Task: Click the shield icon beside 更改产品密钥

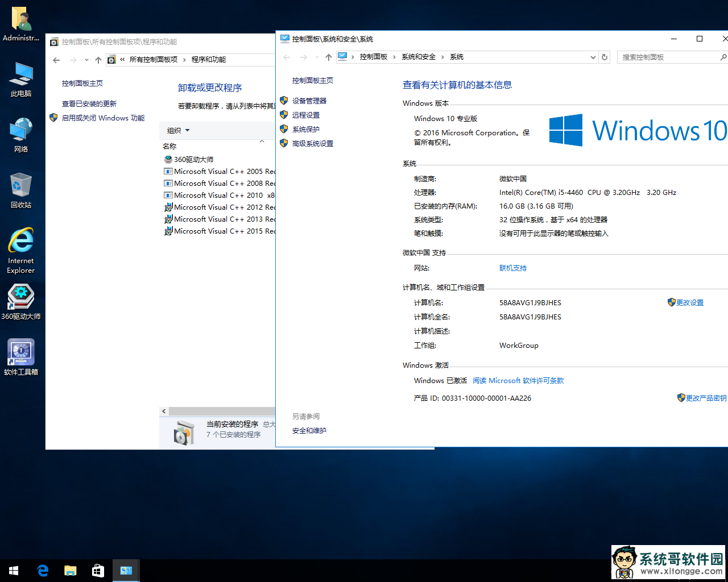Action: pyautogui.click(x=681, y=398)
